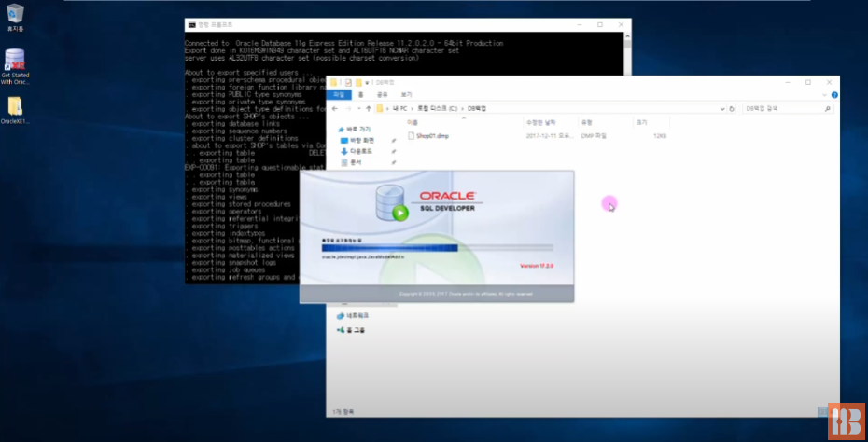Refresh the DB백업 folder view
This screenshot has width=868, height=442.
732,109
